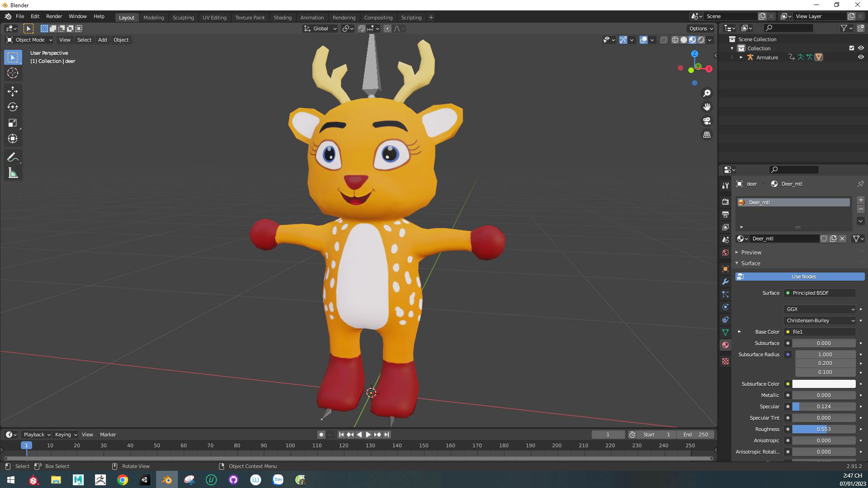
Task: Open the Object Mode dropdown
Action: click(x=29, y=40)
